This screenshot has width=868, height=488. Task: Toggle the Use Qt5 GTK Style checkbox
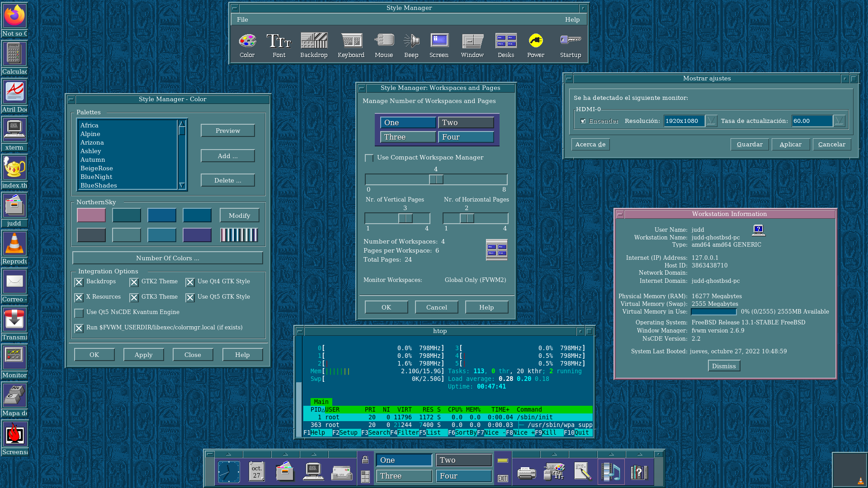pos(190,298)
